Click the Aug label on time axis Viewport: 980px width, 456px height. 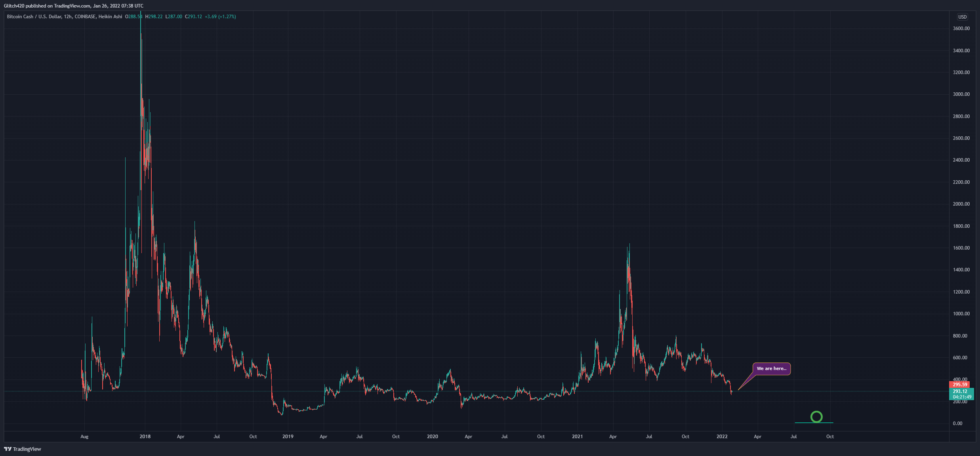[84, 437]
